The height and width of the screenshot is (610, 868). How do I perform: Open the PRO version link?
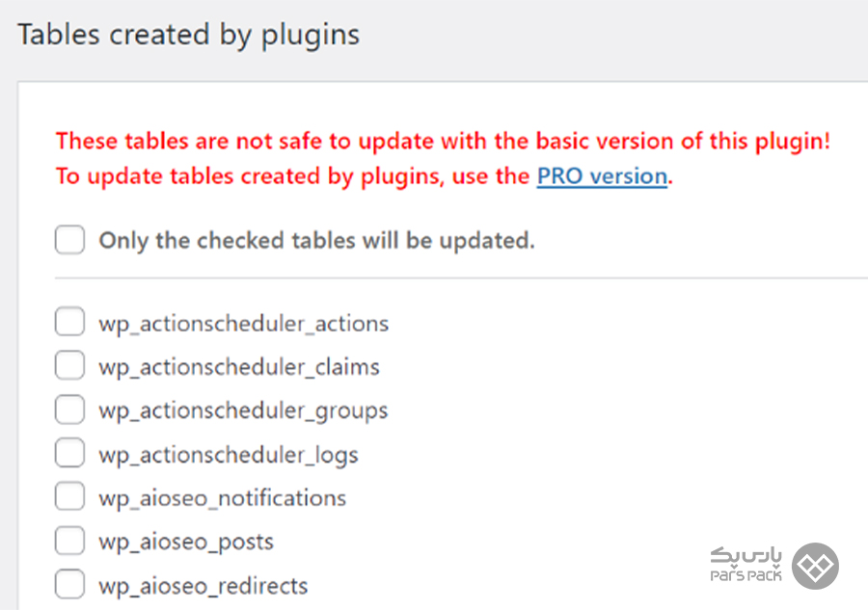point(602,176)
